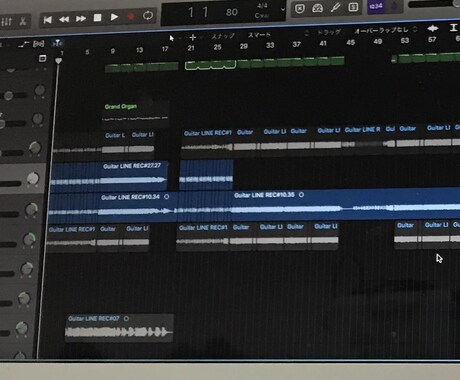This screenshot has height=380, width=460.
Task: Select the Grand Organ region
Action: (x=135, y=112)
